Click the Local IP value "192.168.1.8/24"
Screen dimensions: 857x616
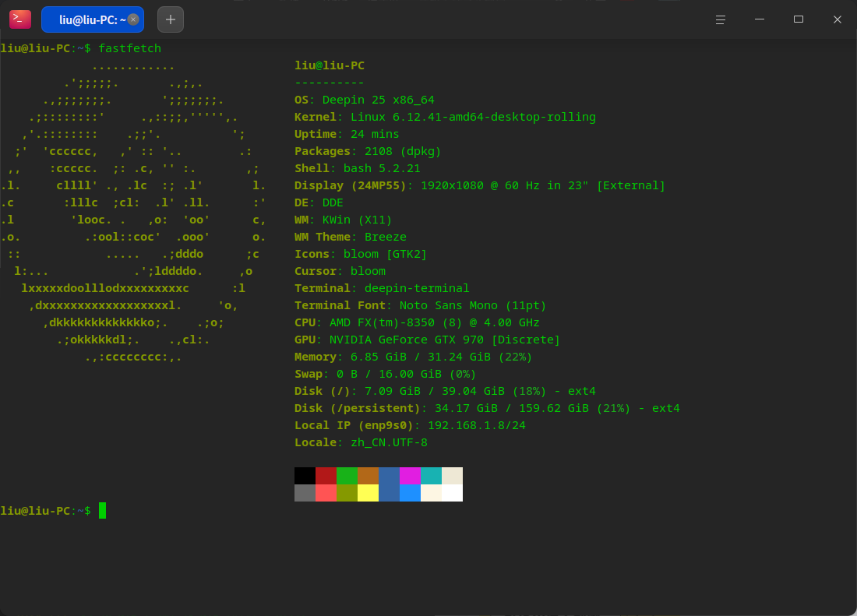pyautogui.click(x=477, y=425)
